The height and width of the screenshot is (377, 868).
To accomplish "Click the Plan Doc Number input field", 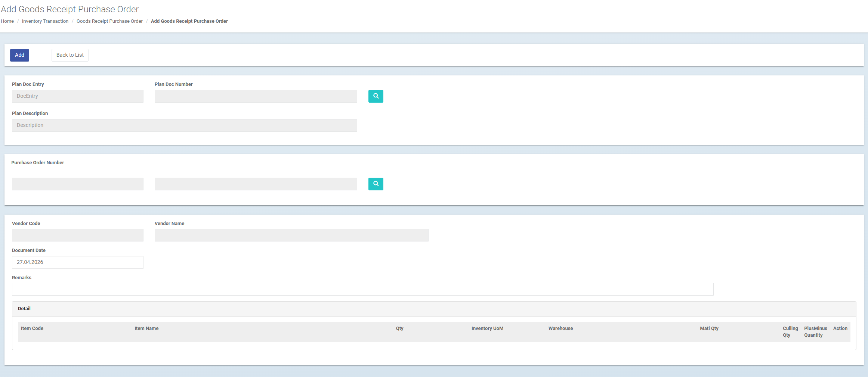I will (256, 96).
